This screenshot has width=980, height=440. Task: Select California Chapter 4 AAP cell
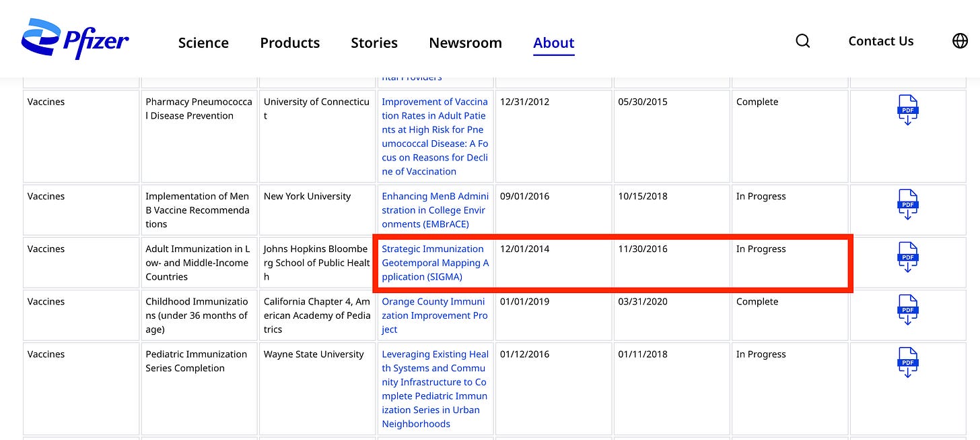click(x=316, y=315)
